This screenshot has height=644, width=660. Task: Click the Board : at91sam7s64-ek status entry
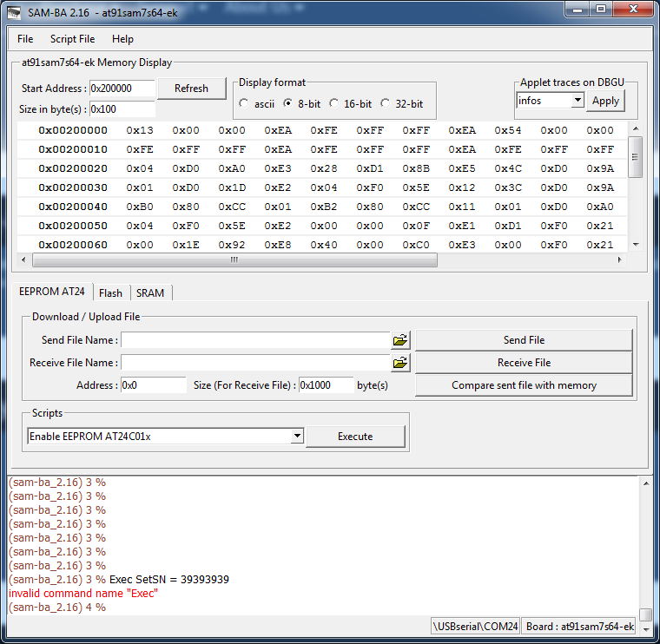point(579,627)
